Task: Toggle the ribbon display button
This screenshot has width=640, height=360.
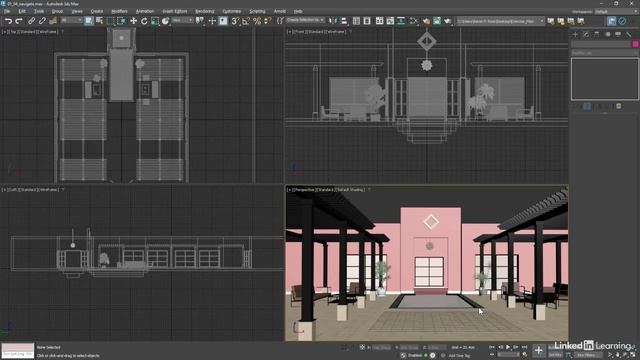Action: click(x=379, y=21)
